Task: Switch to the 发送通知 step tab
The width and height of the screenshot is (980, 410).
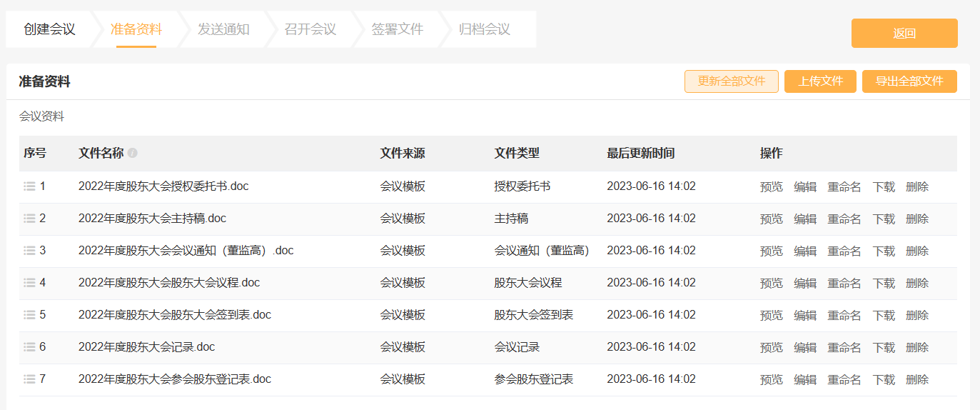Action: click(223, 29)
